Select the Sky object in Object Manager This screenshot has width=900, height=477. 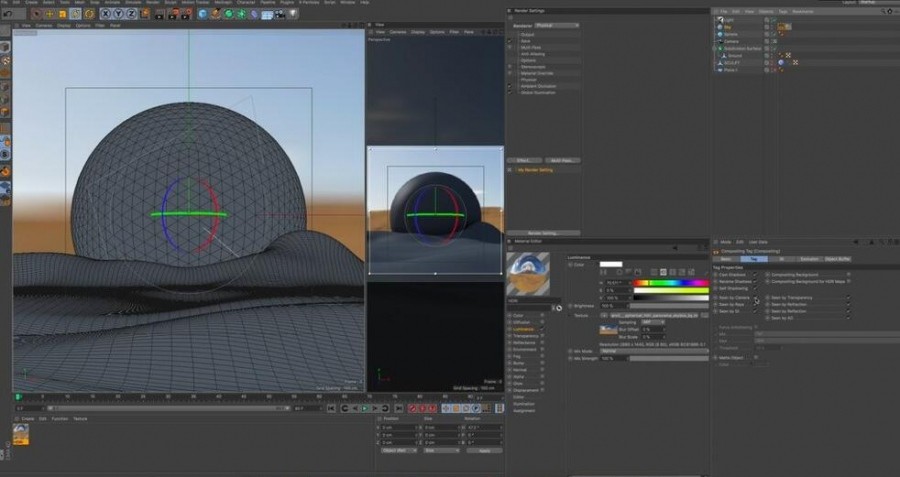click(x=727, y=27)
